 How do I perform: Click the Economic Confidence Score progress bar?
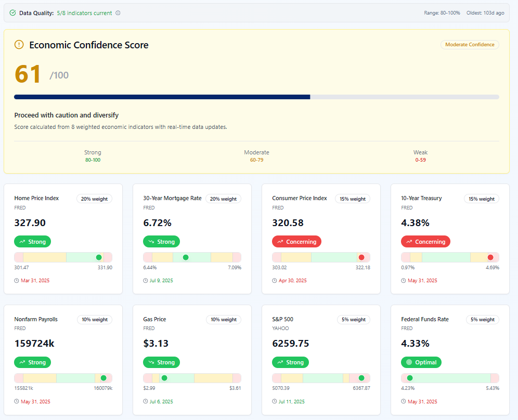256,97
